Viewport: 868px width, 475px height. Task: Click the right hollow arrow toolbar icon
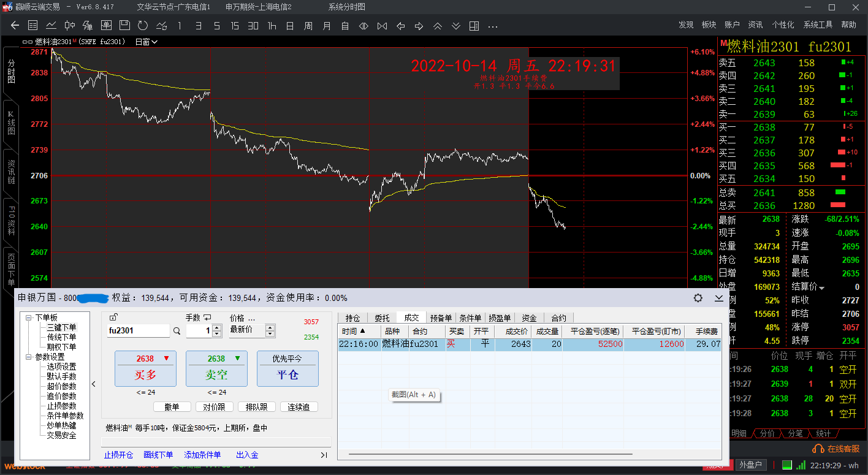[419, 26]
